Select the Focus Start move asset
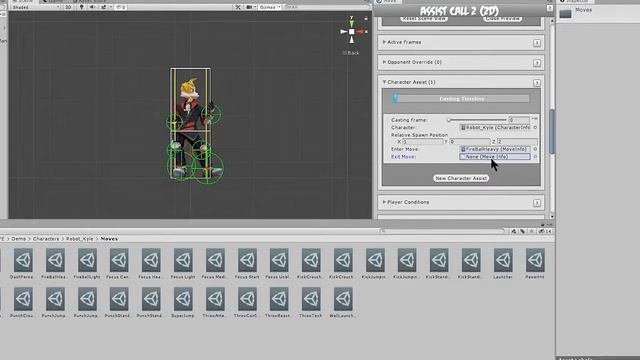Screen dimensions: 640x360 247,264
